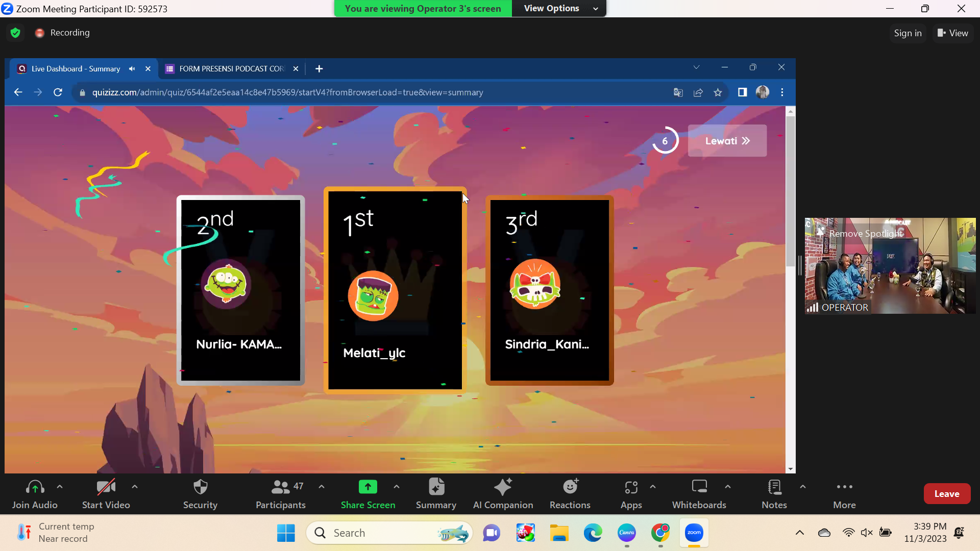
Task: Expand the arrow next to Share Screen
Action: pos(397,487)
